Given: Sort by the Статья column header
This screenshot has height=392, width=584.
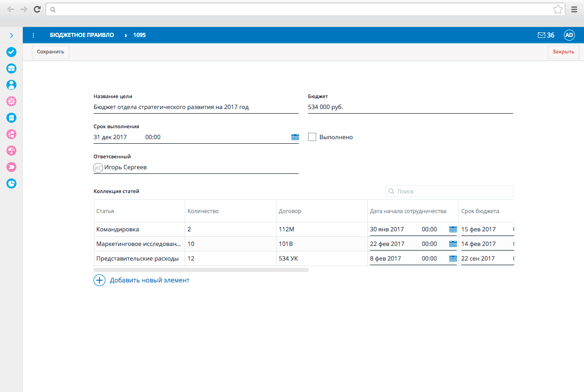Looking at the screenshot, I should tap(139, 211).
